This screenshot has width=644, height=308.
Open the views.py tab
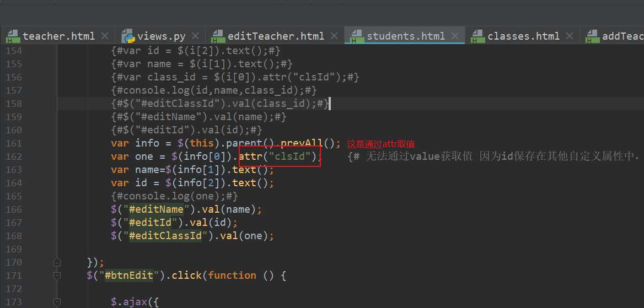pos(162,36)
